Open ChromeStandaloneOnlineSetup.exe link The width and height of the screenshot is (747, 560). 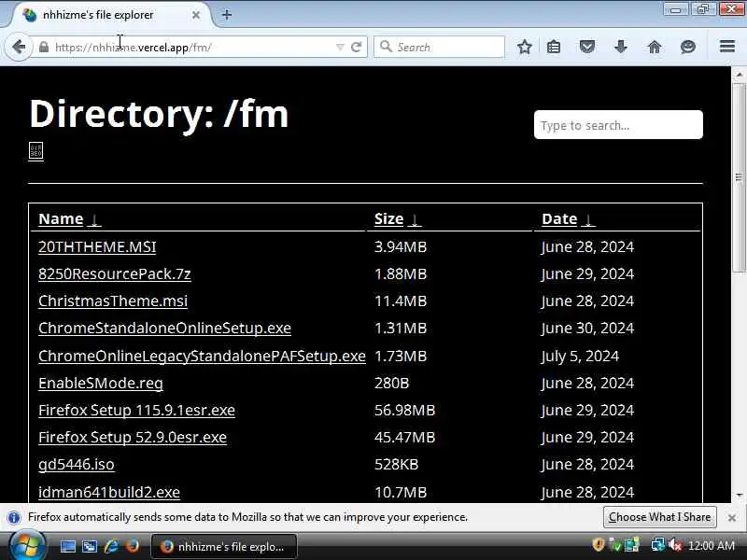(165, 329)
